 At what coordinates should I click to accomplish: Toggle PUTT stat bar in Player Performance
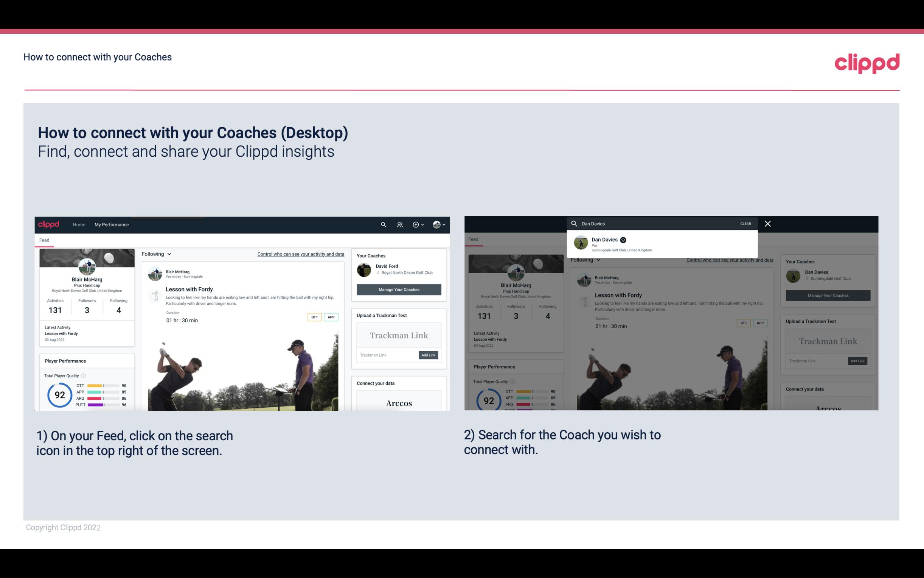pos(100,404)
